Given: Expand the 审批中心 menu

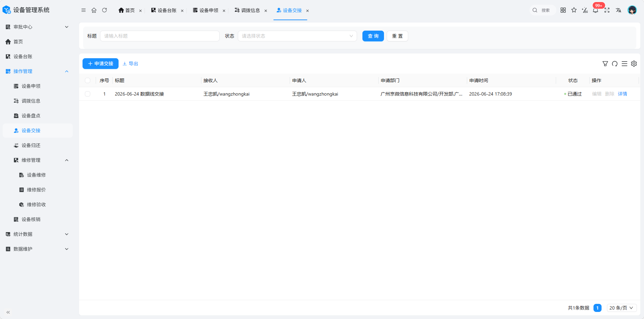Looking at the screenshot, I should click(x=37, y=27).
